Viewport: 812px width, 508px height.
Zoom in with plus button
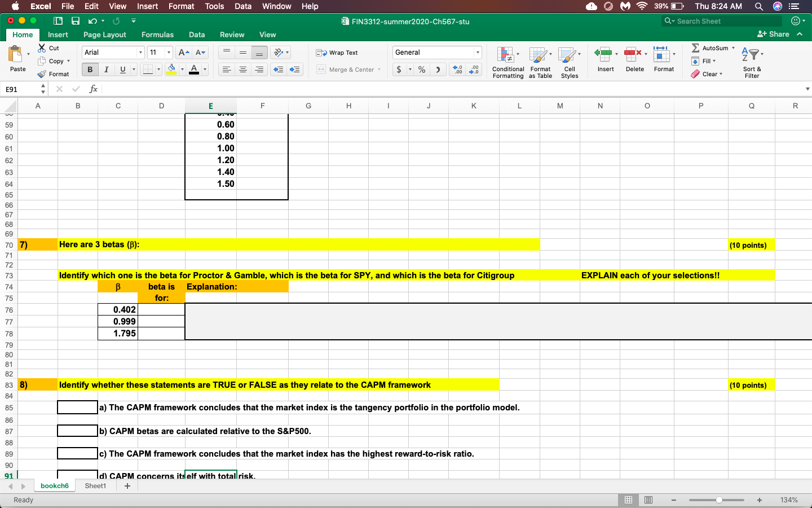click(x=760, y=500)
